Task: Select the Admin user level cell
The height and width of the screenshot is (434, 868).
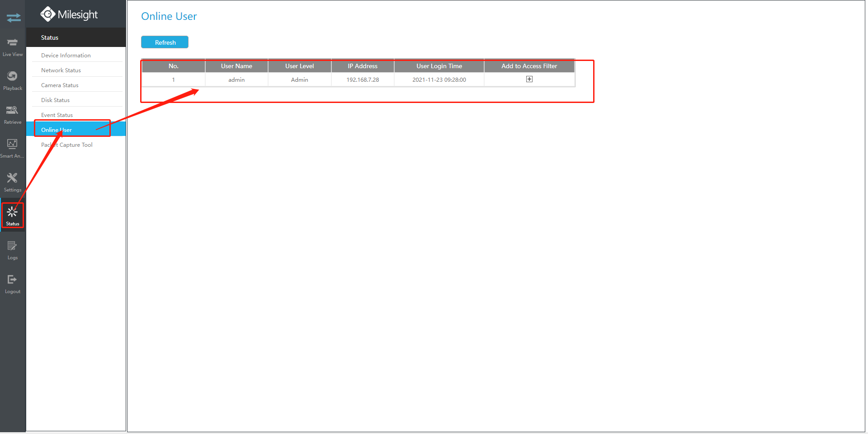Action: click(x=300, y=79)
